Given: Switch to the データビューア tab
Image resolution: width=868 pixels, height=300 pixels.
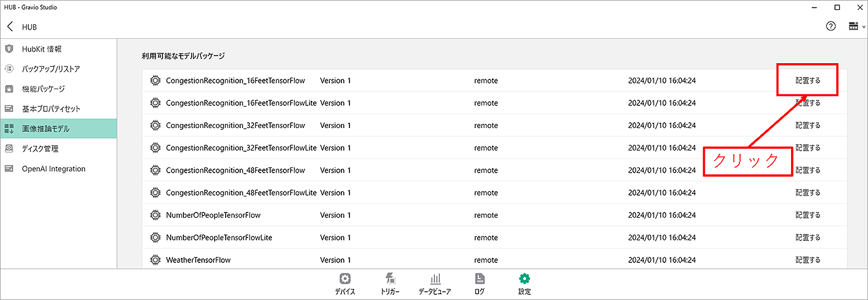Looking at the screenshot, I should (435, 284).
